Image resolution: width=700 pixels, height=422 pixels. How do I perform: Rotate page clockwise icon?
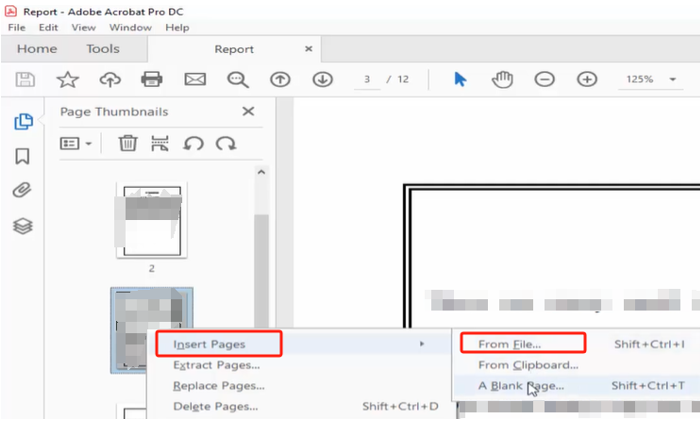[x=226, y=144]
